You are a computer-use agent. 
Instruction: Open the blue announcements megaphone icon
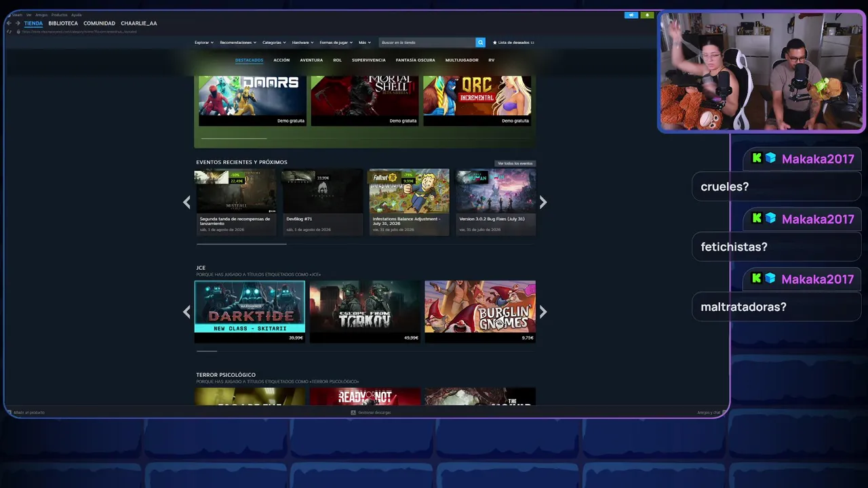coord(631,15)
